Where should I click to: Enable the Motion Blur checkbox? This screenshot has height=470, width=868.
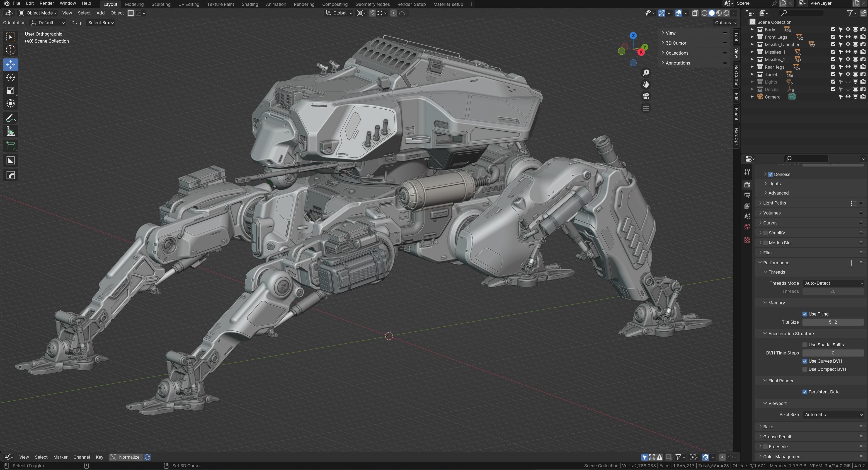tap(765, 243)
